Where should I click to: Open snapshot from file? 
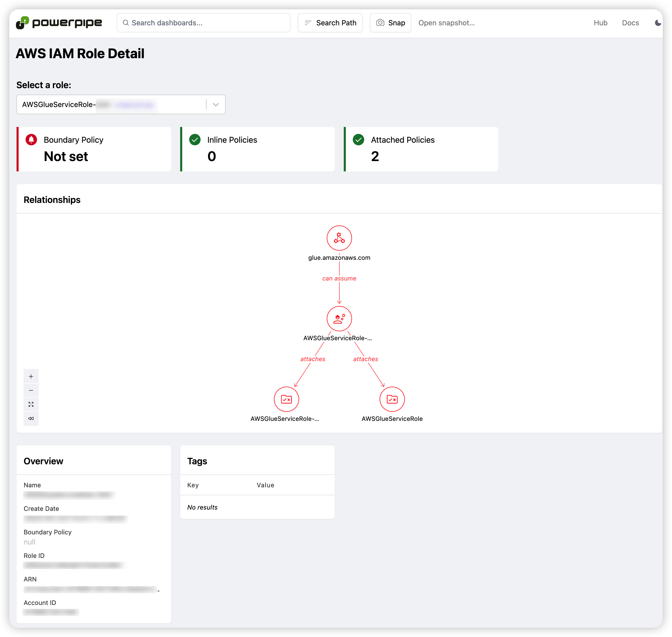(x=446, y=23)
